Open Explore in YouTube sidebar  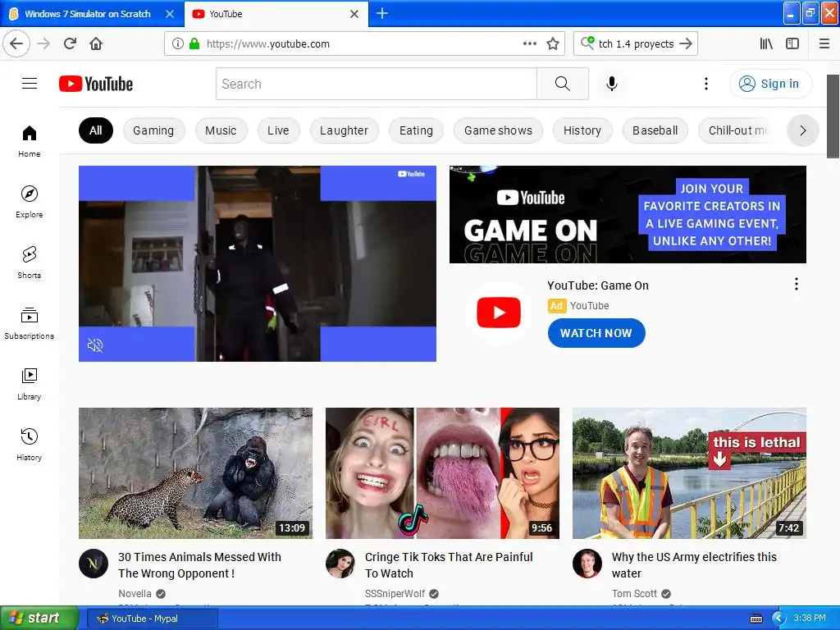click(x=29, y=202)
